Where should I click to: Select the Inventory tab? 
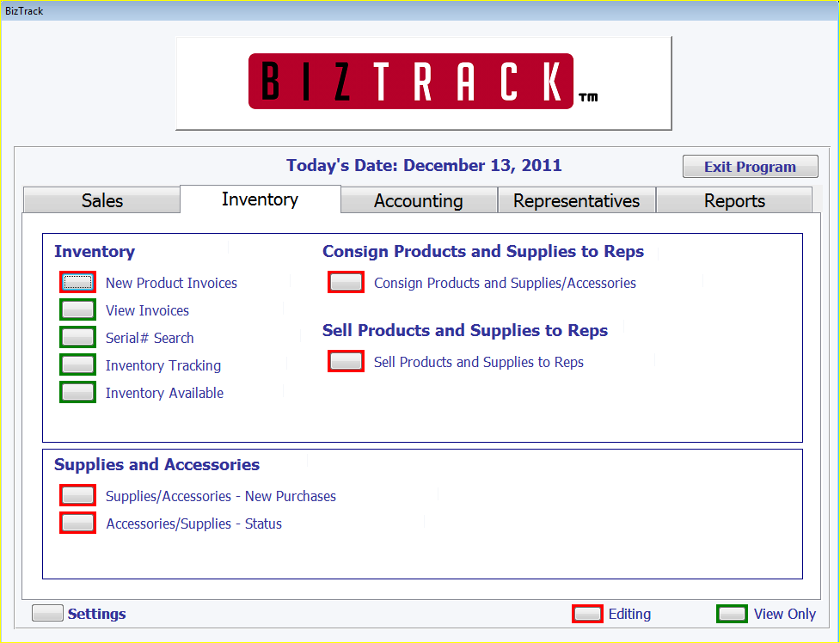pos(260,199)
